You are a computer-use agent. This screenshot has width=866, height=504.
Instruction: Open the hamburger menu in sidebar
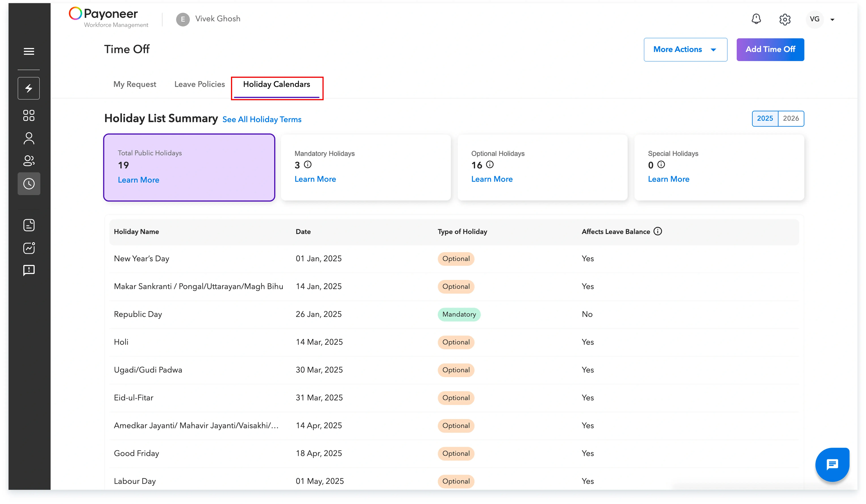click(x=29, y=51)
